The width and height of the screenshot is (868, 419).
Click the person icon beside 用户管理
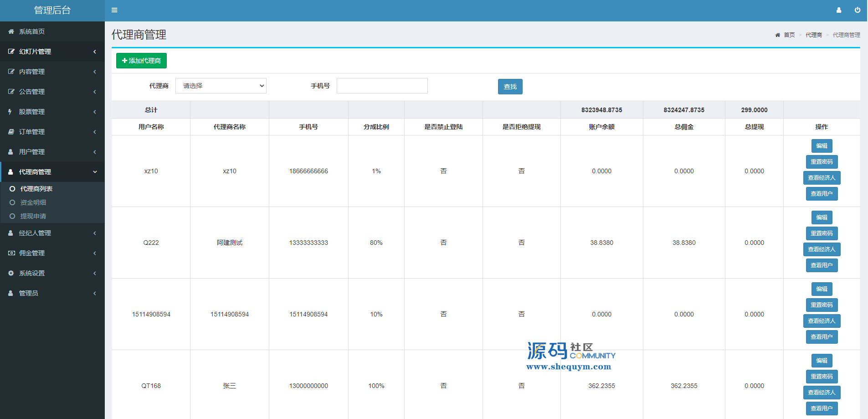10,152
